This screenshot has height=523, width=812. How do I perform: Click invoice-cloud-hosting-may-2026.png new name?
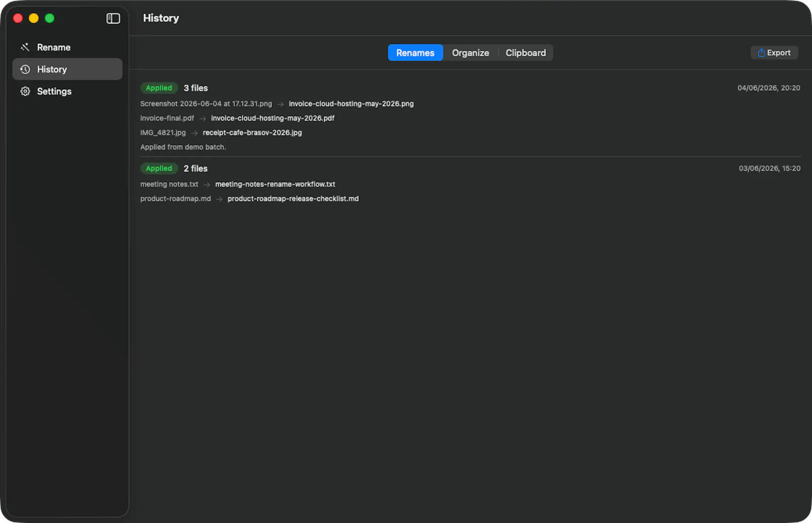(351, 103)
